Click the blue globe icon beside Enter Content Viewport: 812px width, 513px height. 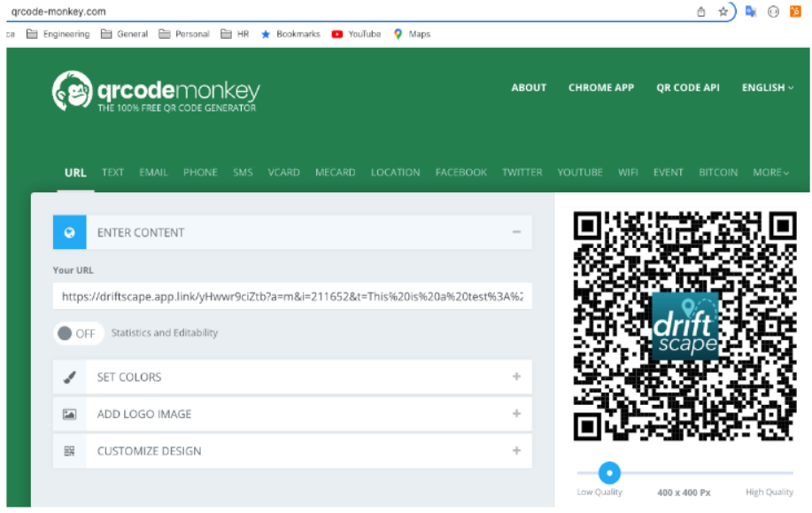click(x=69, y=233)
